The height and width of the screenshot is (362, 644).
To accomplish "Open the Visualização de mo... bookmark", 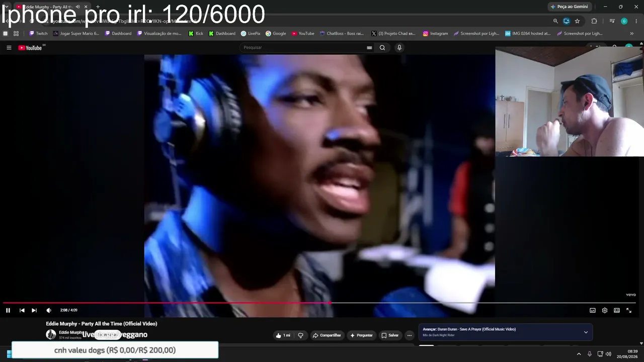I will coord(159,34).
